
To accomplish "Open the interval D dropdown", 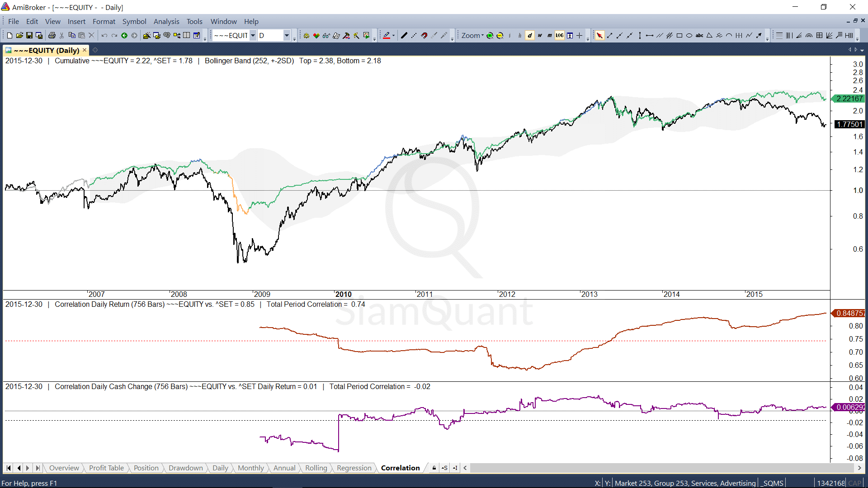I will pyautogui.click(x=287, y=35).
